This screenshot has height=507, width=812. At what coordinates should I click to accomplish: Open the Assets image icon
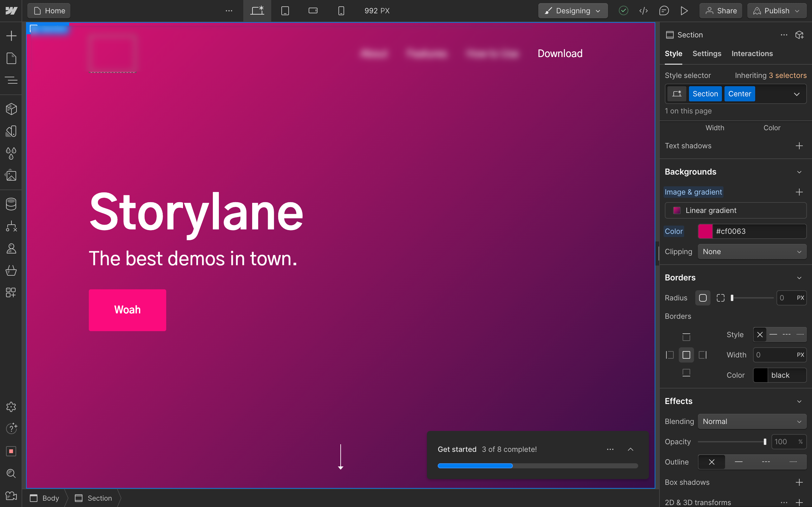tap(11, 175)
